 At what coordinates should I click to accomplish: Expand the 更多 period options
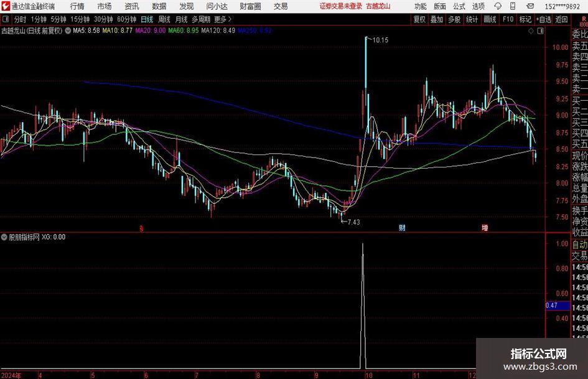tap(223, 19)
